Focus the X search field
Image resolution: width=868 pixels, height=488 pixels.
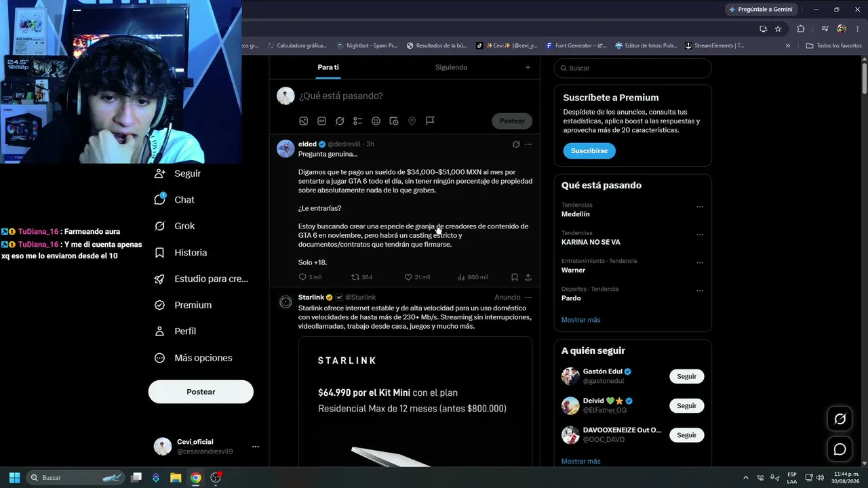point(633,68)
